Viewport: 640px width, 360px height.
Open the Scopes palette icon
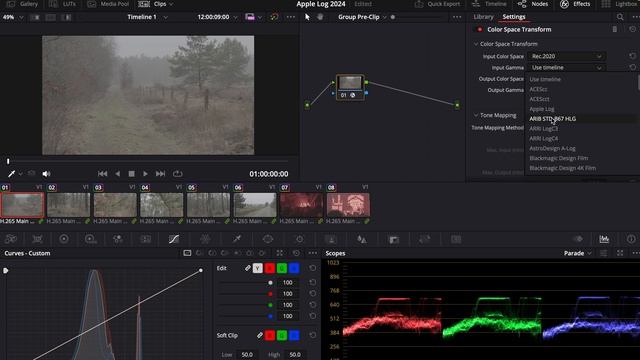click(x=604, y=239)
